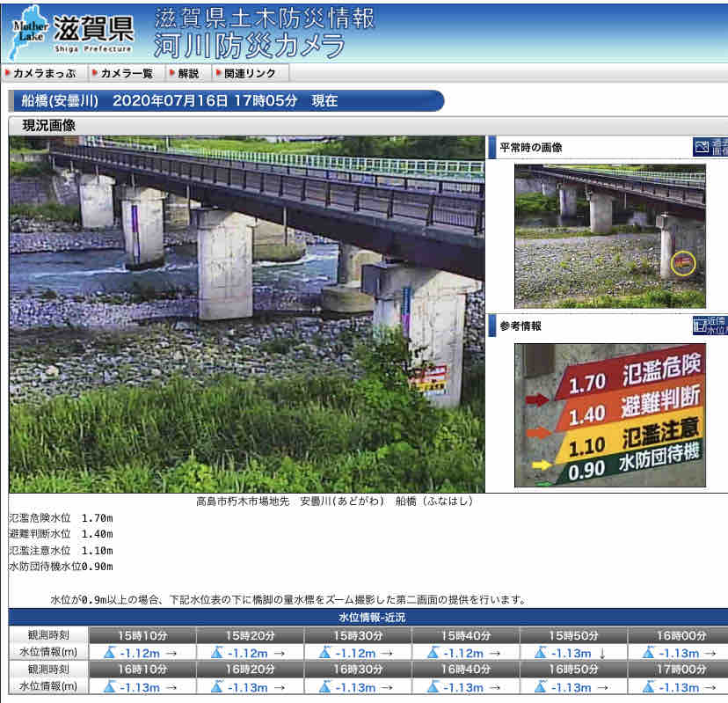Click the 水防団待機水位0.90m line

[61, 567]
